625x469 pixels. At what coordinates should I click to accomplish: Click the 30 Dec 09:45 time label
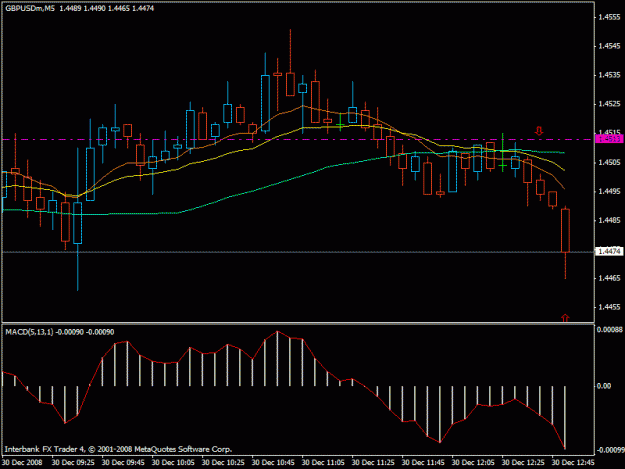pyautogui.click(x=123, y=463)
